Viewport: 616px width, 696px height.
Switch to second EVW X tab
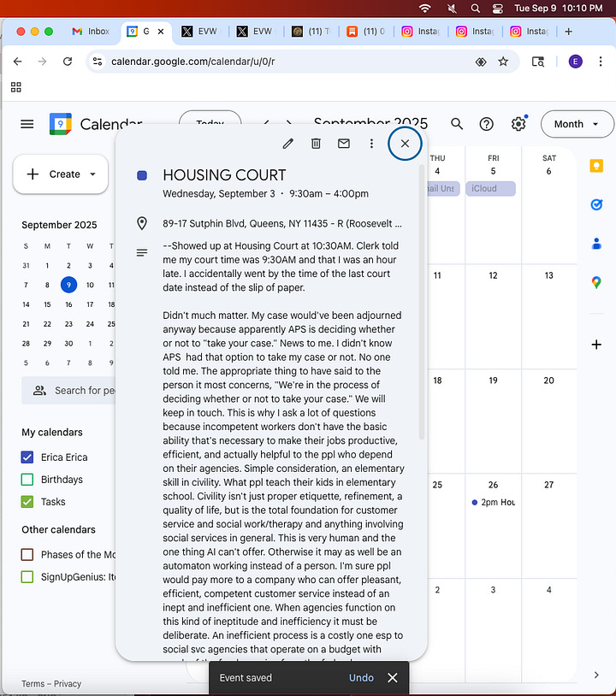tap(255, 32)
